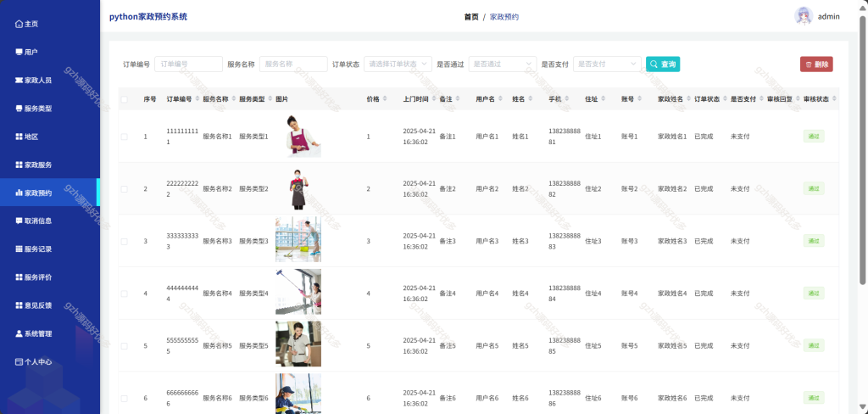Select 家政预约 in the sidebar menu
Image resolution: width=868 pixels, height=414 pixels.
(50, 193)
